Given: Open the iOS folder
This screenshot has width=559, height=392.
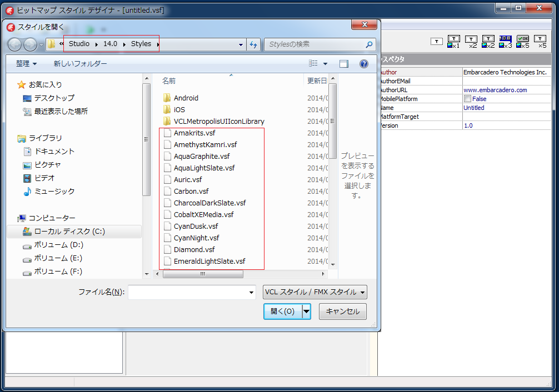Looking at the screenshot, I should tap(179, 110).
